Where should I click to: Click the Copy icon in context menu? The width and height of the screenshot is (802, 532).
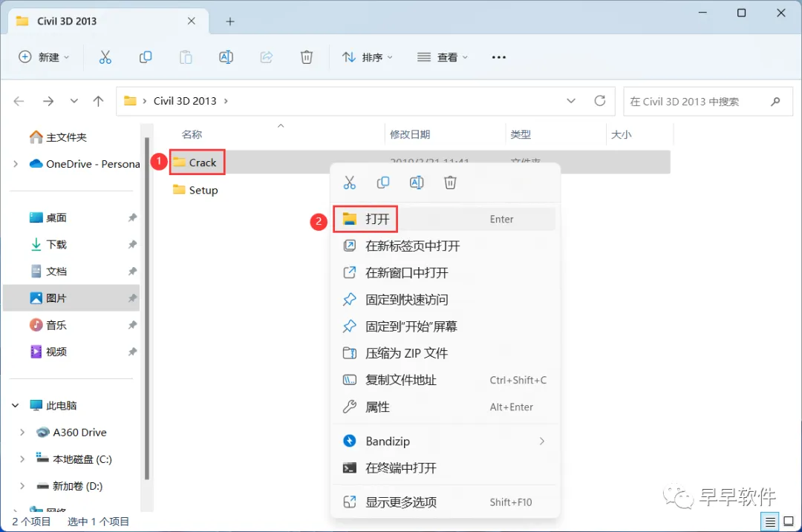(x=383, y=183)
